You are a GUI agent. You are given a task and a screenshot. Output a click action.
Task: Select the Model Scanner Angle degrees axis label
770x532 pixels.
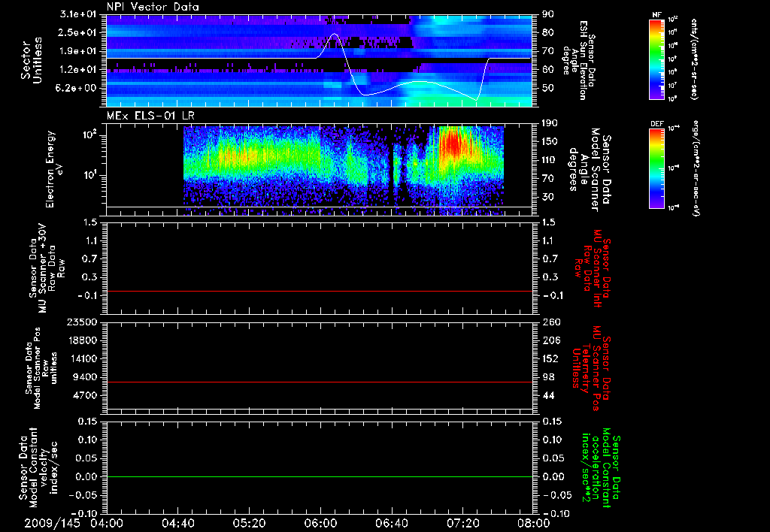(590, 169)
